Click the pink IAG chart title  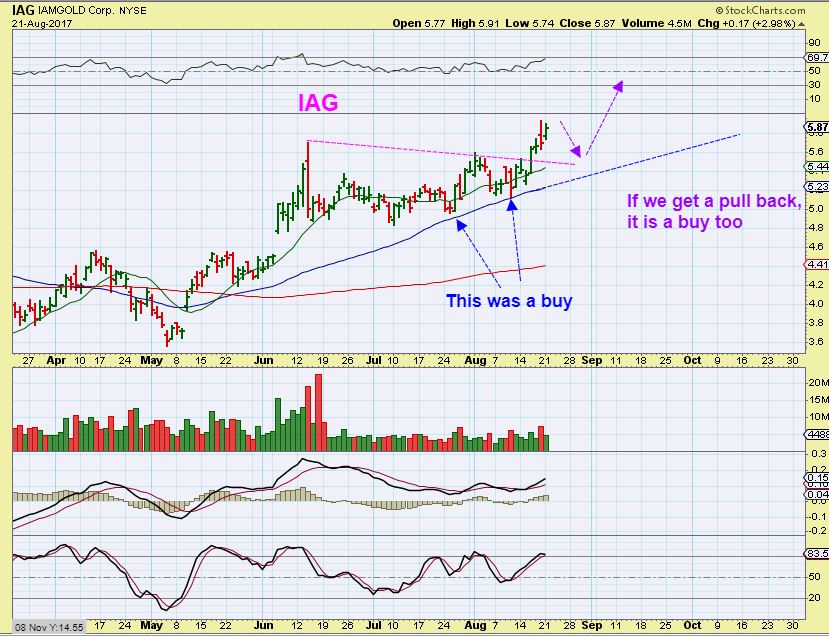[x=318, y=103]
